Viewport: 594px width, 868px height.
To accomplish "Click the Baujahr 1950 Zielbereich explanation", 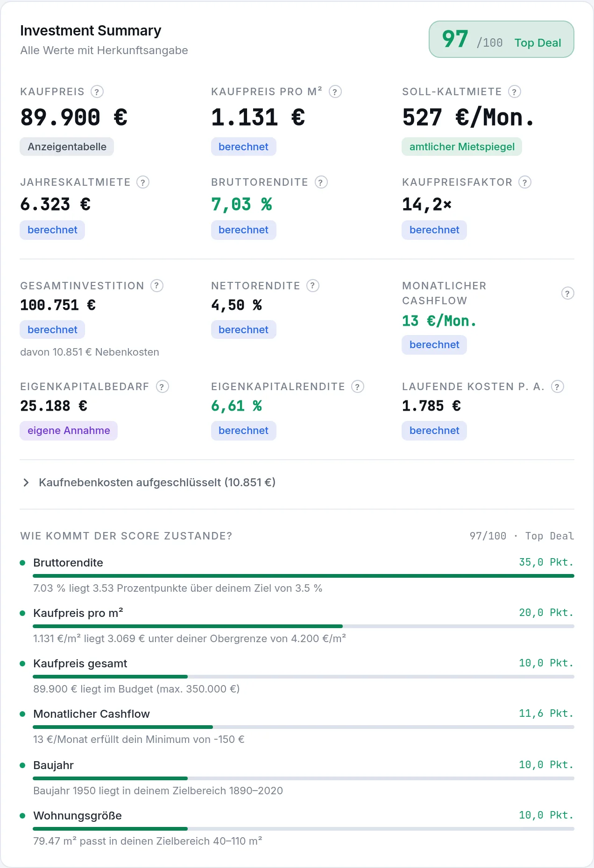I will [x=158, y=791].
